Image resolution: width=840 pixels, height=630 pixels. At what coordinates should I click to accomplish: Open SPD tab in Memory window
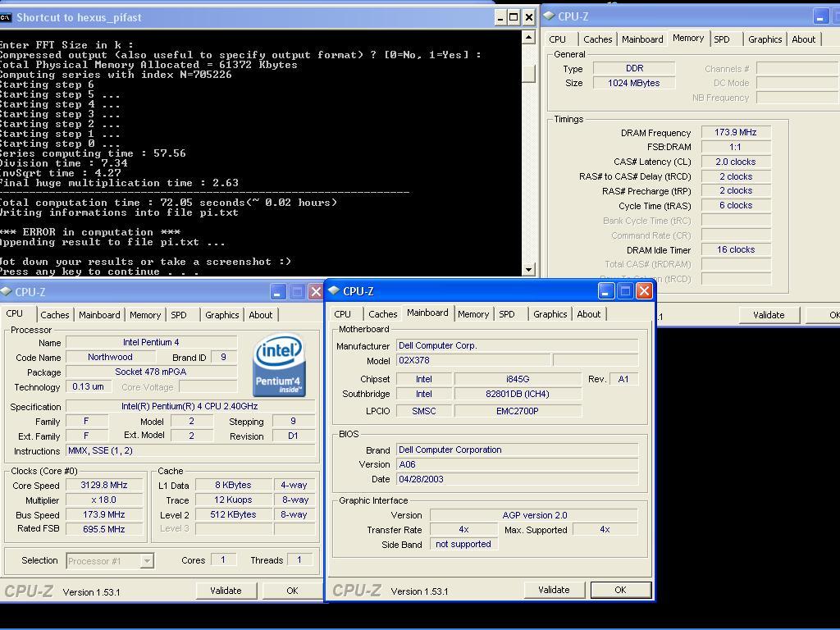click(722, 39)
